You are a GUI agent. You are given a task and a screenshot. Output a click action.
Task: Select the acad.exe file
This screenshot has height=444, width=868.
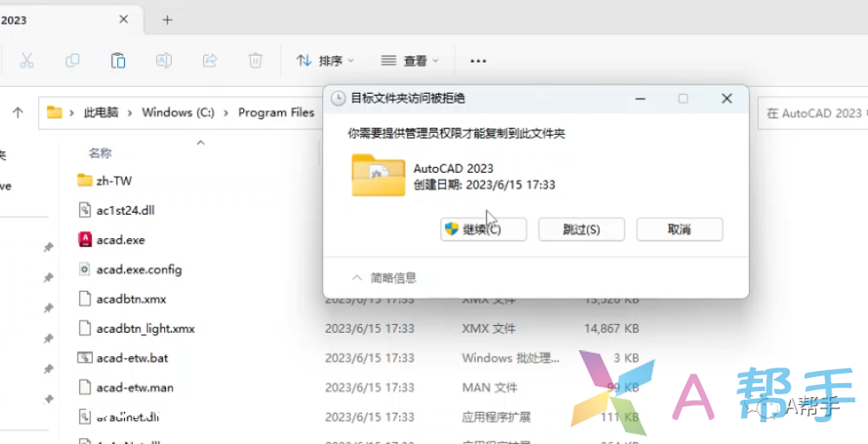tap(121, 240)
